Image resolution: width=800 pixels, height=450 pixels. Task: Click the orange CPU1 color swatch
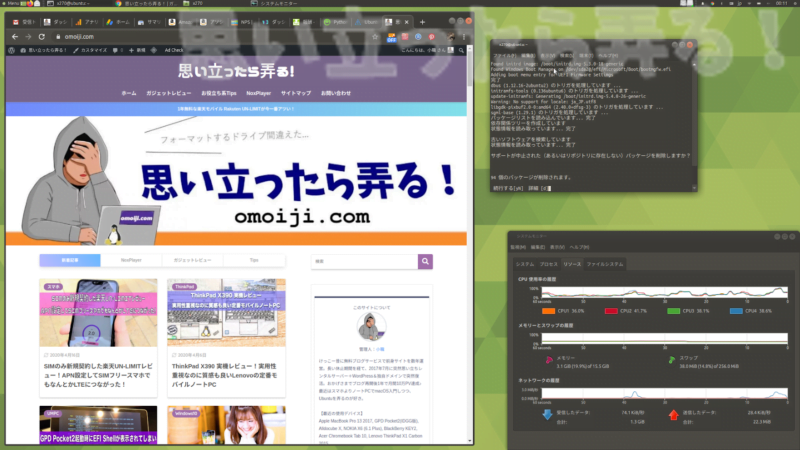click(548, 311)
